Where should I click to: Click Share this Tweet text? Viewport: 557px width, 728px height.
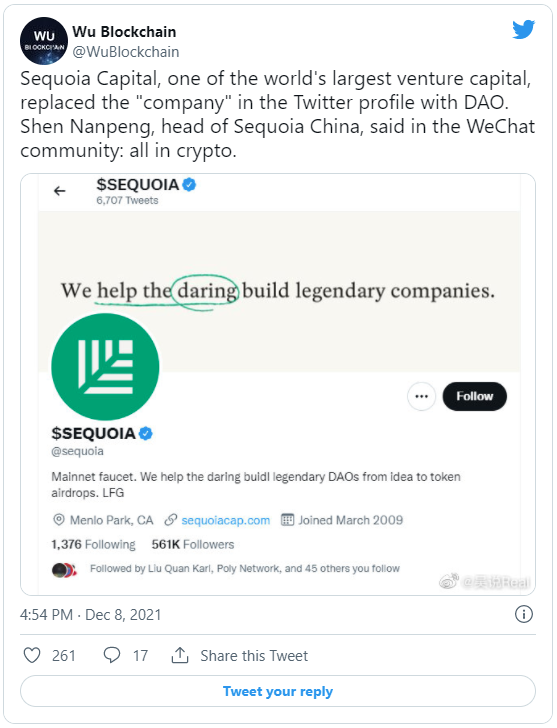(x=254, y=656)
